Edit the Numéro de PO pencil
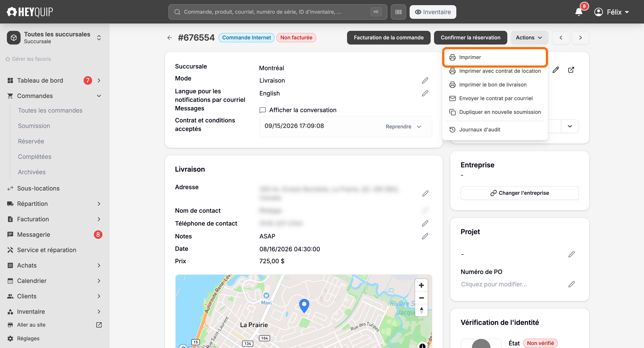Image resolution: width=644 pixels, height=348 pixels. [572, 284]
